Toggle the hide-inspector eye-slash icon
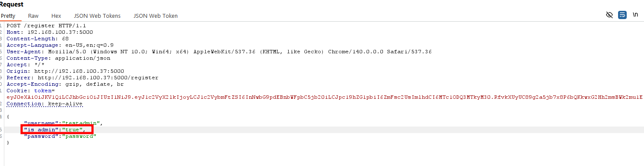Viewport: 644px width, 166px height. tap(609, 15)
